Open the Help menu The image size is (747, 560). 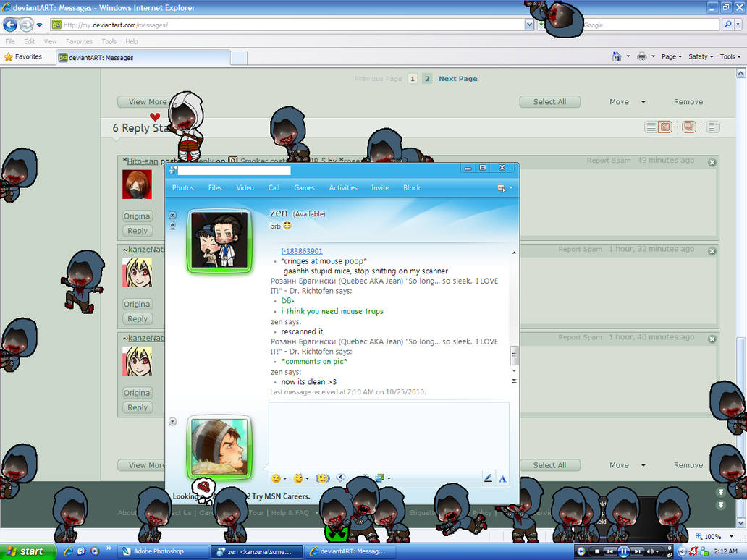click(x=132, y=41)
